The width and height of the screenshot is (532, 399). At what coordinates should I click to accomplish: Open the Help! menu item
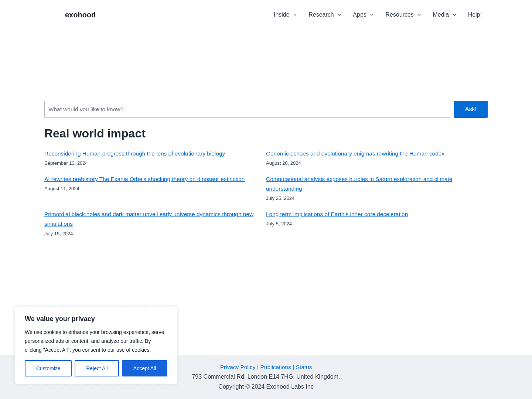pyautogui.click(x=475, y=15)
